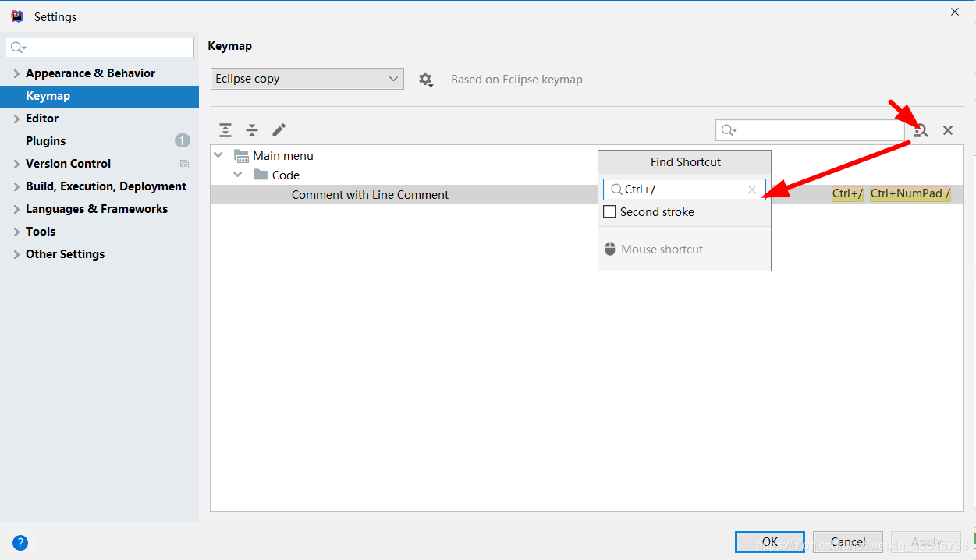This screenshot has height=560, width=976.
Task: Click the OK button
Action: click(x=769, y=542)
